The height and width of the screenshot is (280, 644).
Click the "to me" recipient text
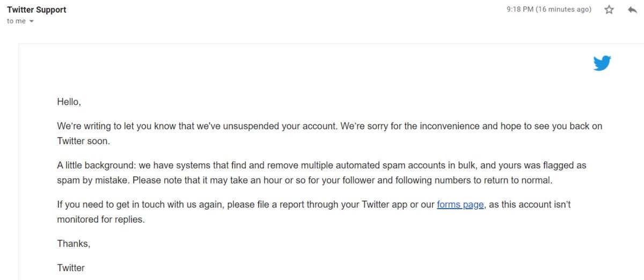[16, 21]
